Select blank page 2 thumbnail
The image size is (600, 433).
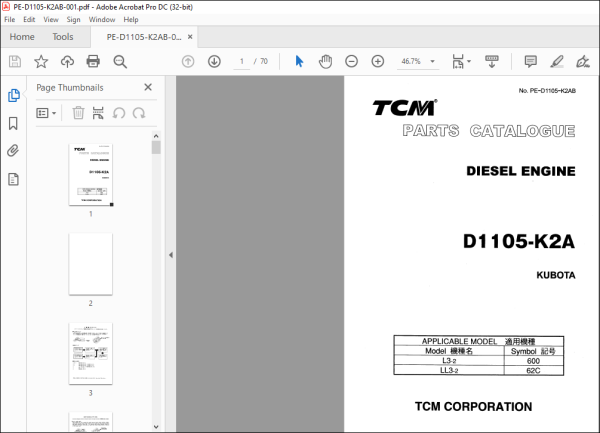click(x=91, y=264)
